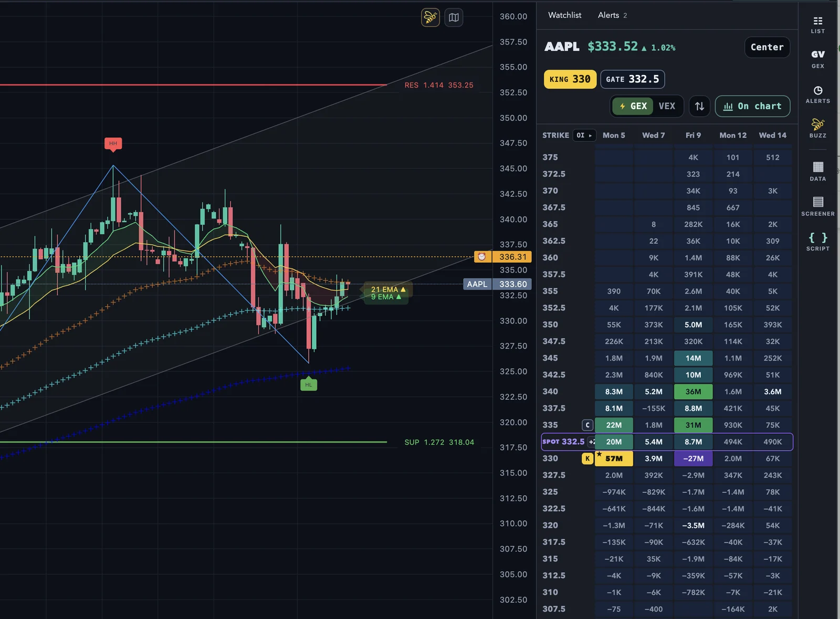Click the 22M cell at strike 335
The image size is (840, 619).
click(x=614, y=425)
